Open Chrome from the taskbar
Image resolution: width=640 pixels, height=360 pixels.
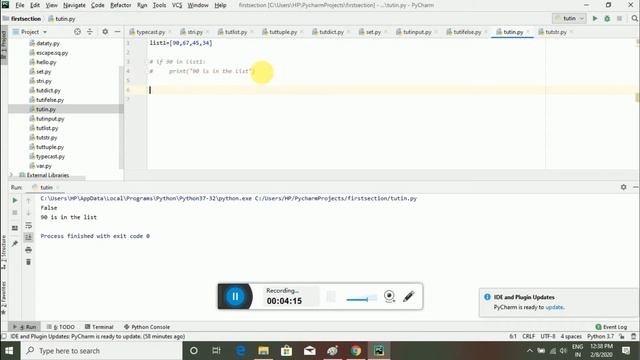[x=356, y=351]
